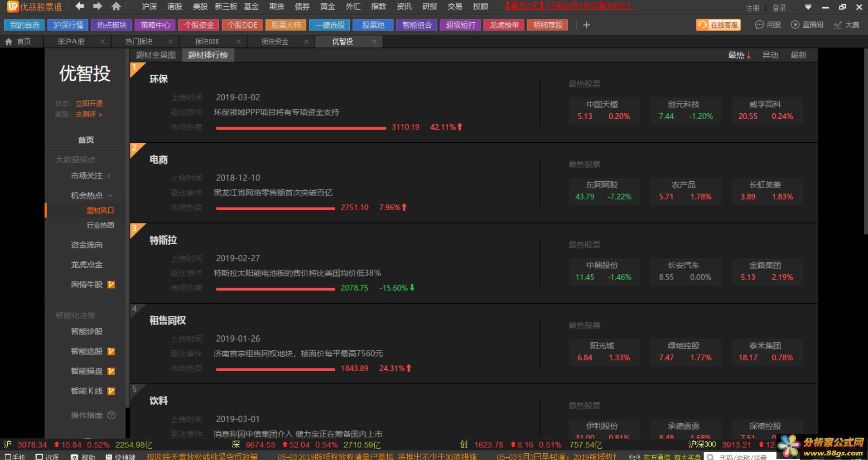Open 沪深行情 toolbar button
This screenshot has width=868, height=460.
click(x=68, y=25)
